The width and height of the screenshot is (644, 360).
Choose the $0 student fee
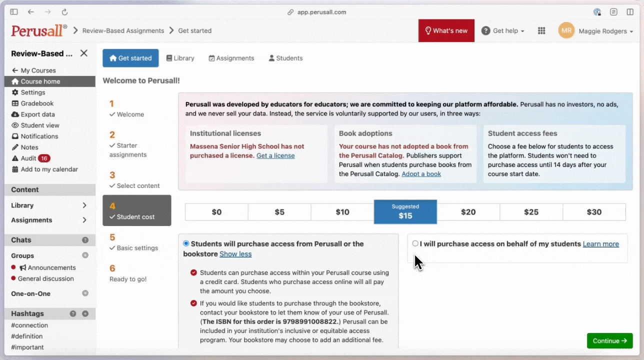[x=216, y=212]
